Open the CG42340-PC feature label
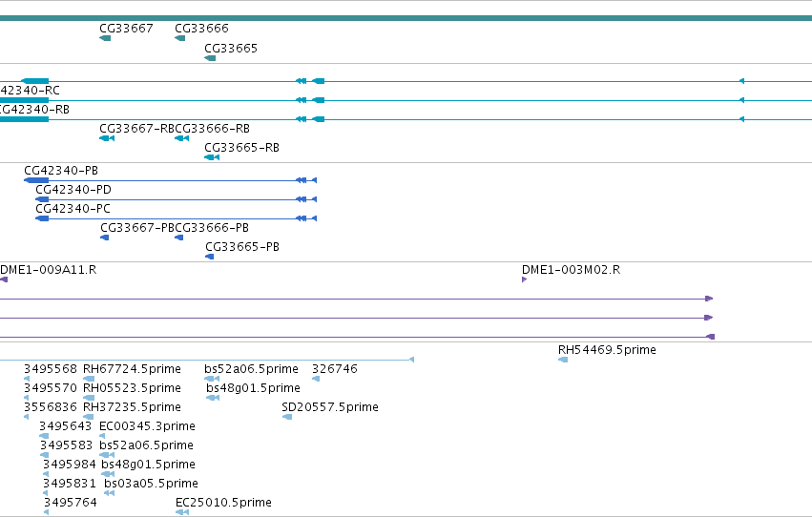812x517 pixels. pos(73,209)
